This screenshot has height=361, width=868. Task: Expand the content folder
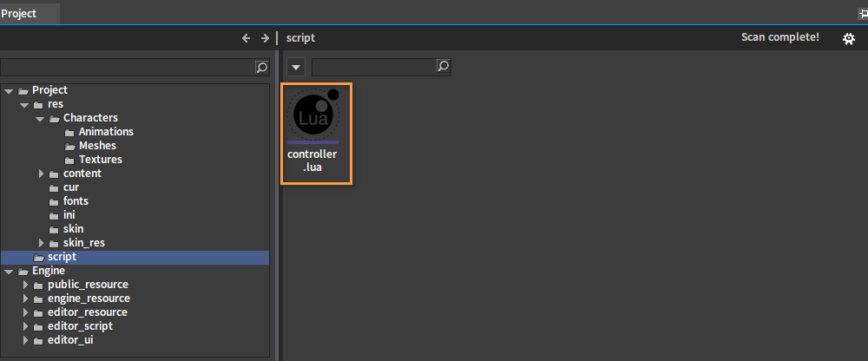pyautogui.click(x=41, y=174)
